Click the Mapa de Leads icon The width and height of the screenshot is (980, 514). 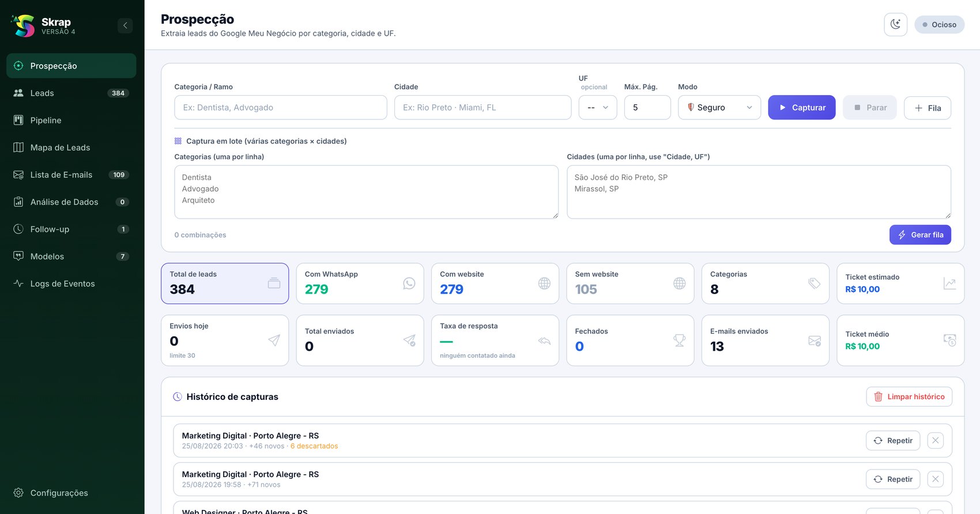point(18,147)
